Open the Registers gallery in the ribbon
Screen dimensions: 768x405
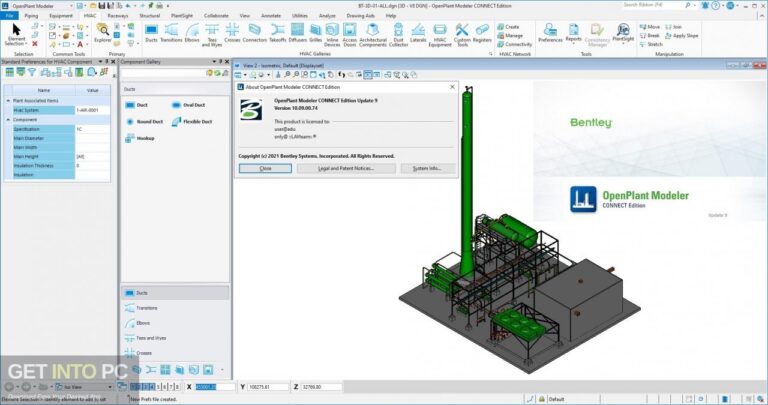pos(482,33)
